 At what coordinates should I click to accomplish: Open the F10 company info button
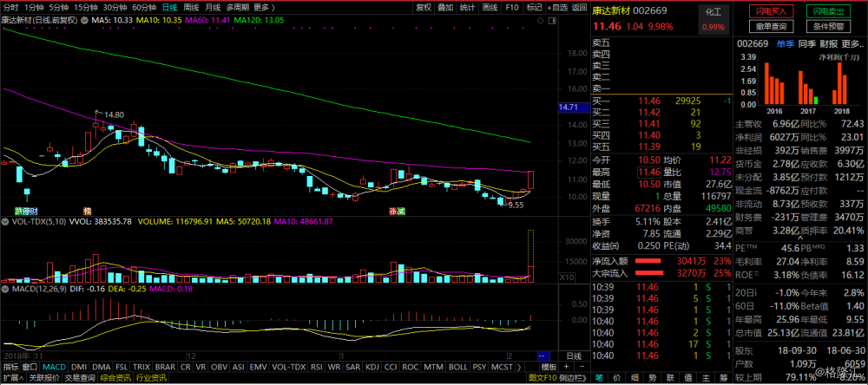(x=512, y=7)
